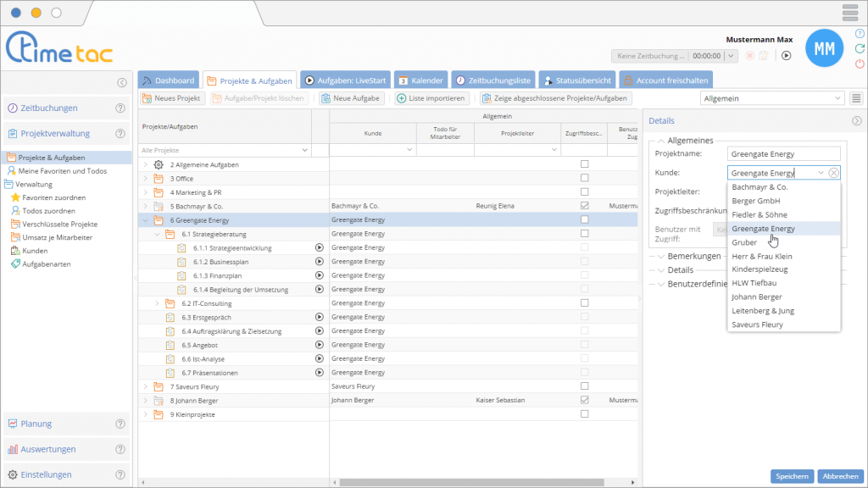The image size is (868, 488).
Task: Clear the Kunde field with the X icon
Action: pos(834,173)
